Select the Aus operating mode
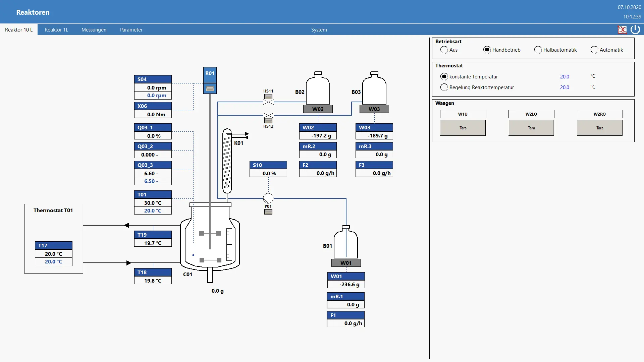This screenshot has height=362, width=644. pos(444,50)
